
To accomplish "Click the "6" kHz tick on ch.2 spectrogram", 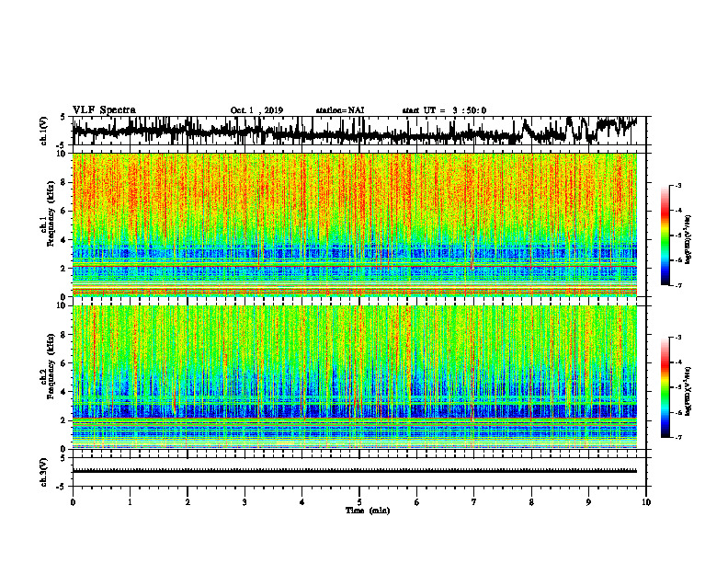I will tap(63, 363).
